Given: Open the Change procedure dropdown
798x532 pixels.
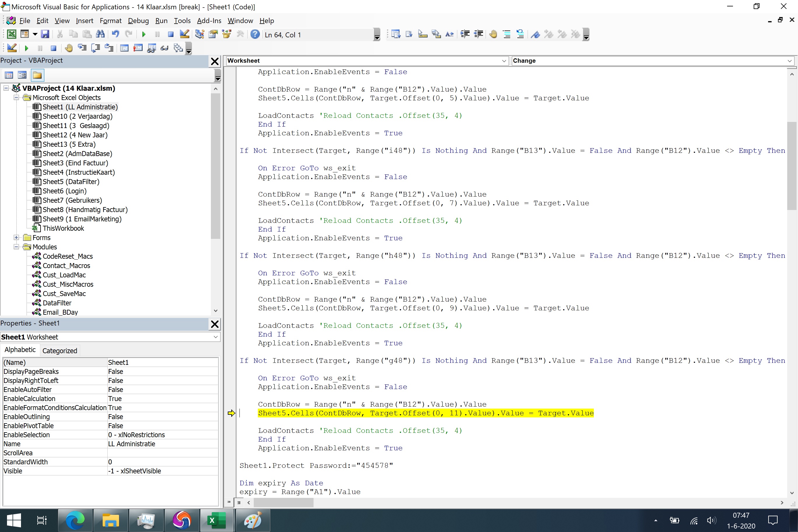Looking at the screenshot, I should coord(790,61).
